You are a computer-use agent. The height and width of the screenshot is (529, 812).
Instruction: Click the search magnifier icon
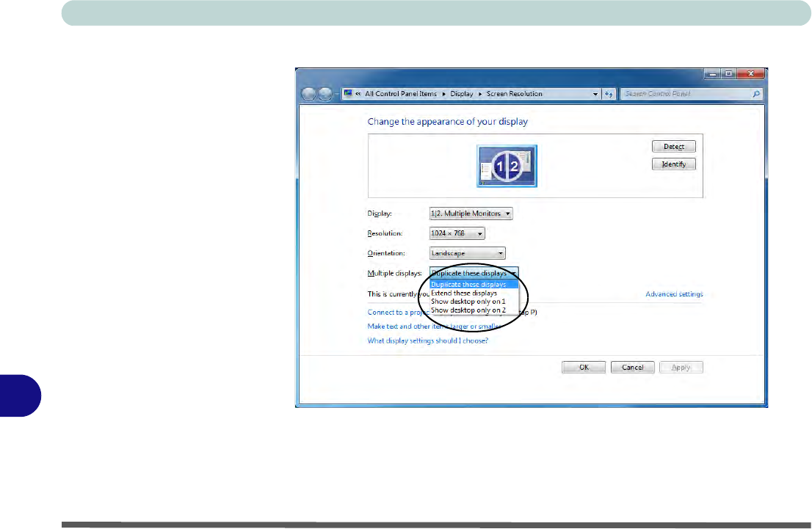tap(756, 94)
